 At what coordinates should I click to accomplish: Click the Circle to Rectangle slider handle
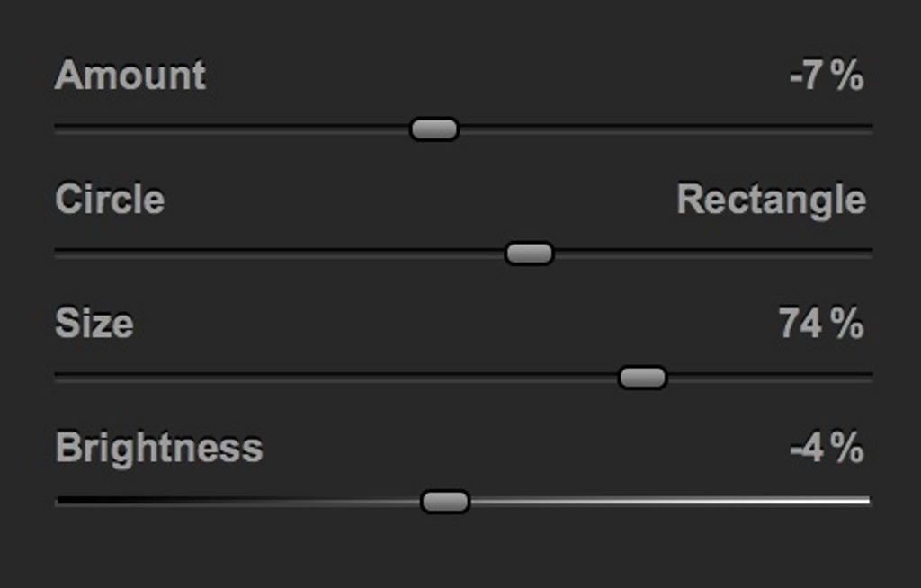tap(529, 254)
